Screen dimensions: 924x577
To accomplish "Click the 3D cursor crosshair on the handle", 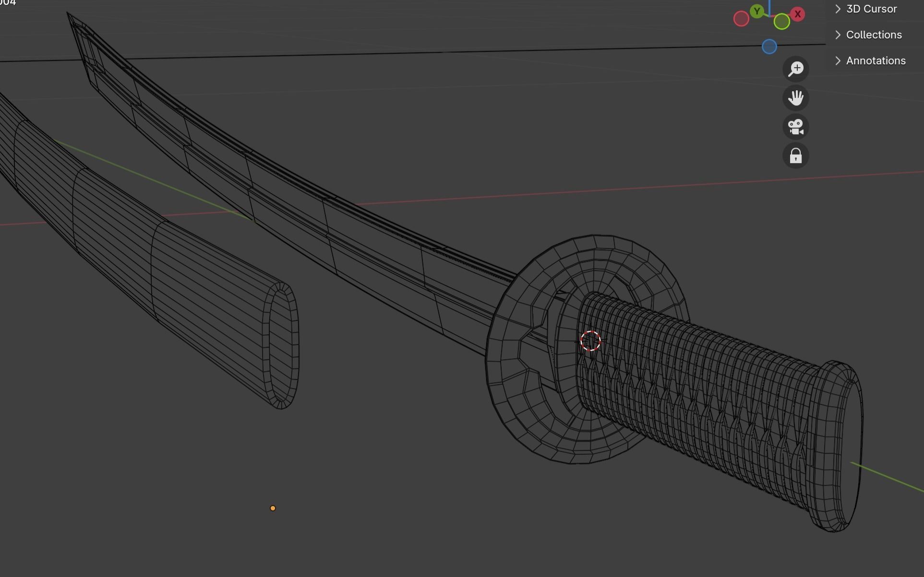I will [x=590, y=341].
